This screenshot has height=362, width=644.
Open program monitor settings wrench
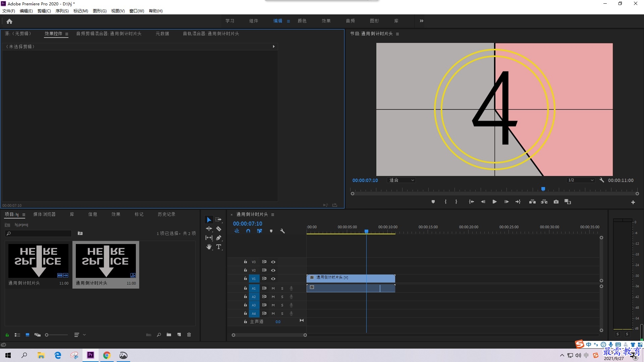(602, 180)
